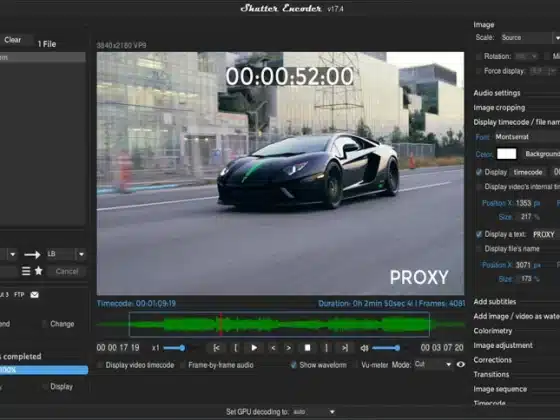Click the favorites star icon
This screenshot has width=560, height=420.
click(39, 271)
